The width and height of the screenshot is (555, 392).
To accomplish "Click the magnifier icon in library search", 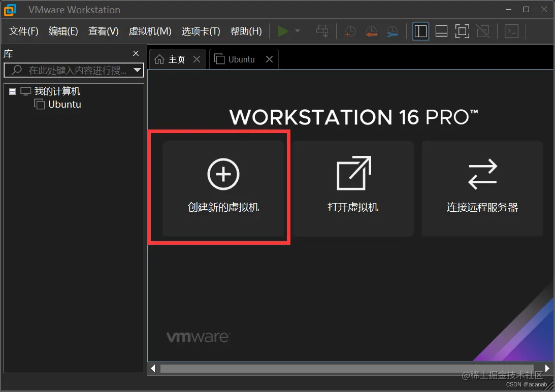I will [x=17, y=70].
